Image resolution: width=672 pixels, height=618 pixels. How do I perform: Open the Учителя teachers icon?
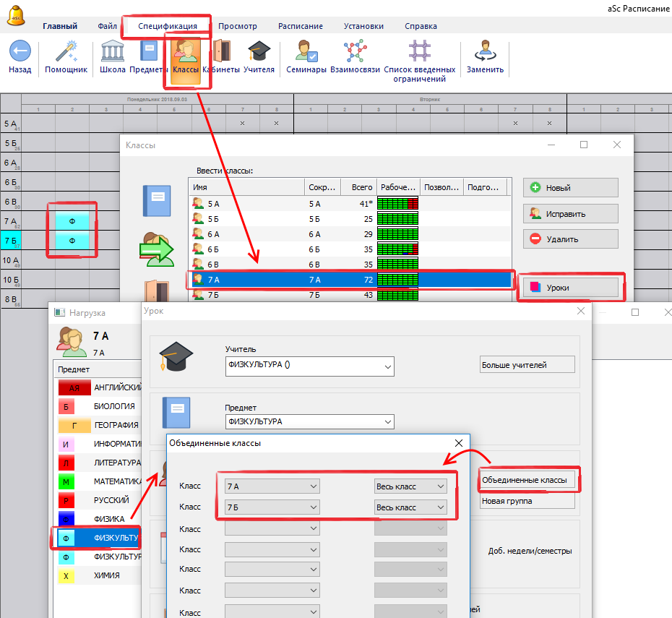(x=259, y=52)
